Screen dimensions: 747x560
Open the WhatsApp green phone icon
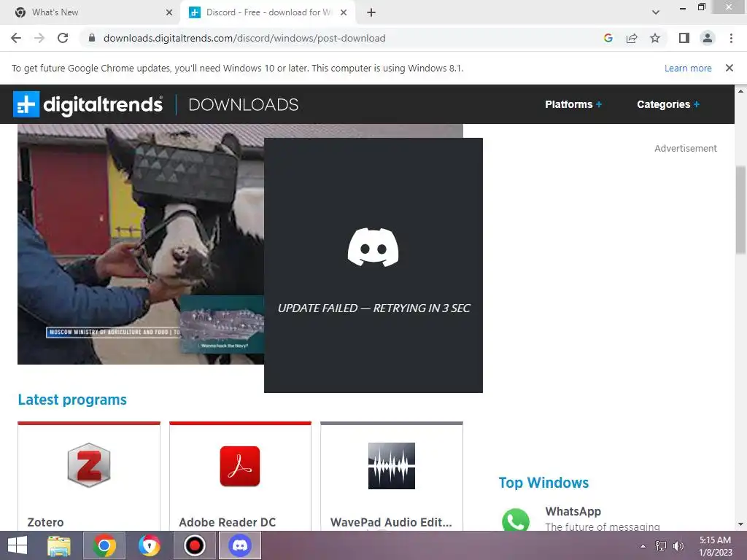pos(516,520)
